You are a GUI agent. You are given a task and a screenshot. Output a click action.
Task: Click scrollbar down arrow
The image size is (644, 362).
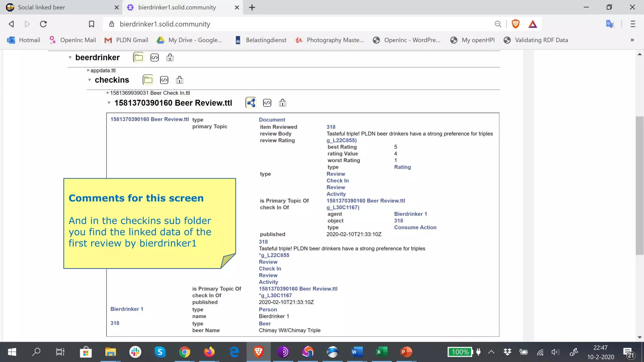(x=640, y=337)
